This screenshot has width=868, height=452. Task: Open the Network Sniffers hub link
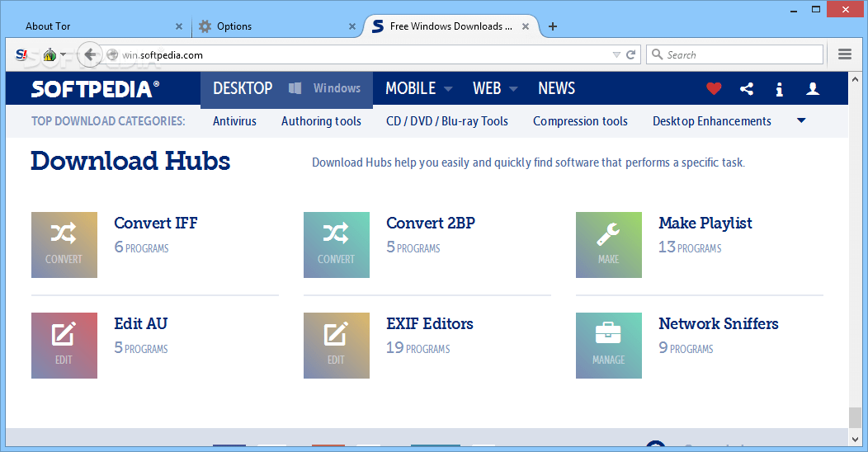point(719,323)
